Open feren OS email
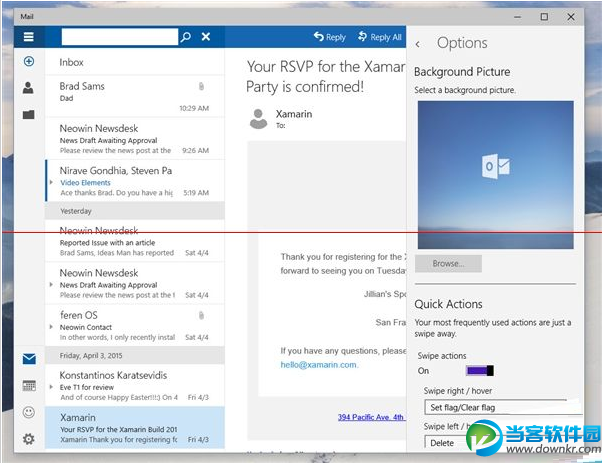 pos(135,326)
